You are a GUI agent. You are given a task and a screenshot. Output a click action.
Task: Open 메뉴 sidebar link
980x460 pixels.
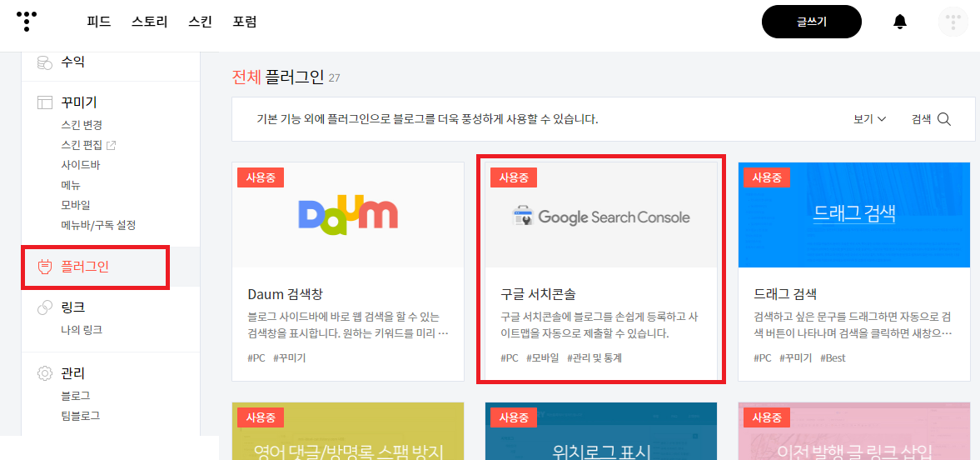(x=71, y=185)
